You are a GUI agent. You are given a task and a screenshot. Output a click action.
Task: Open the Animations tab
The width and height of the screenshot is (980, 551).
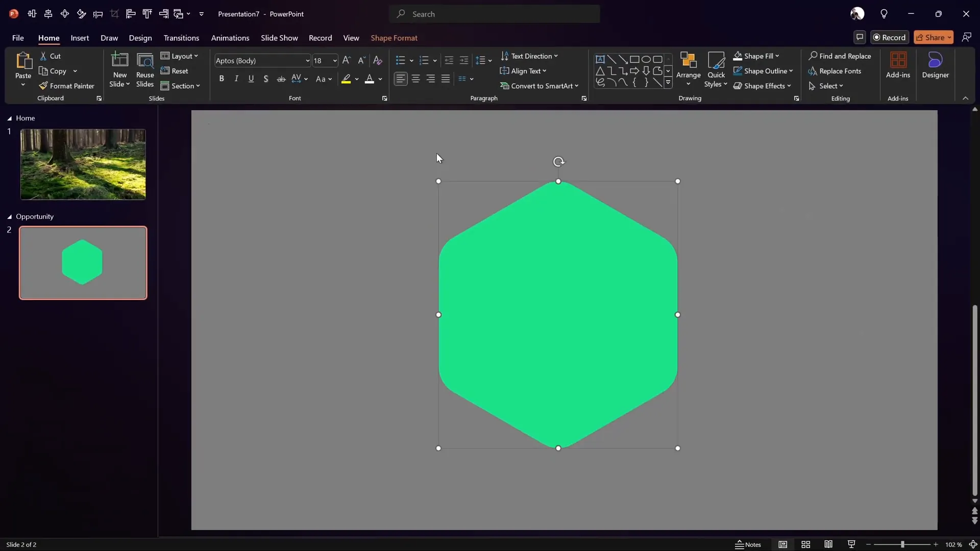[230, 38]
